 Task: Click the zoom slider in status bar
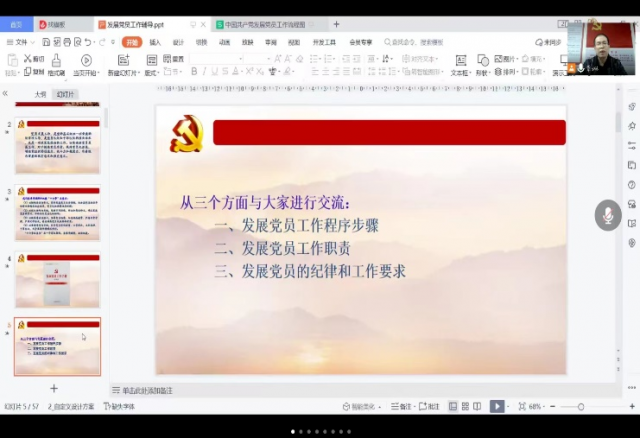coord(580,407)
